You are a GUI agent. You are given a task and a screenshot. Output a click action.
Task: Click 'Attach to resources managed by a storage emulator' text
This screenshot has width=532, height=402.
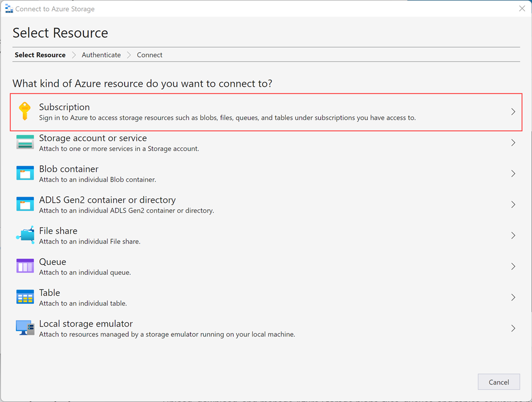pyautogui.click(x=167, y=334)
